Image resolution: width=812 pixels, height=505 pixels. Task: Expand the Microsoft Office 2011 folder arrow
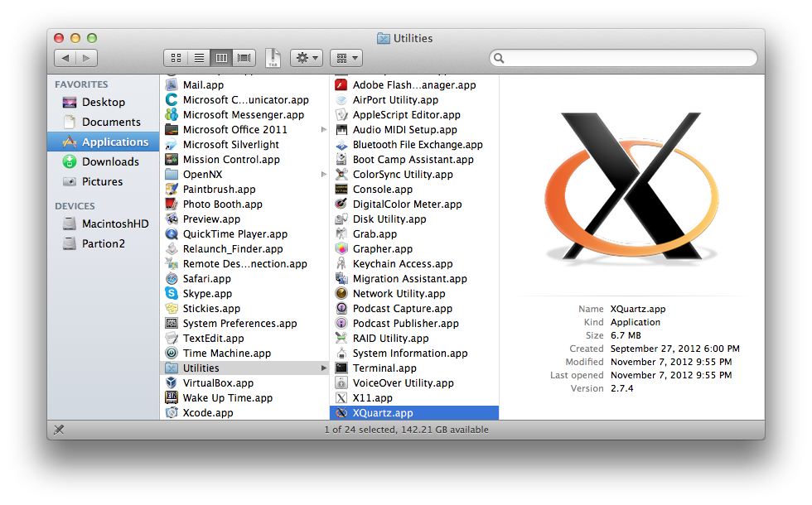pos(323,130)
